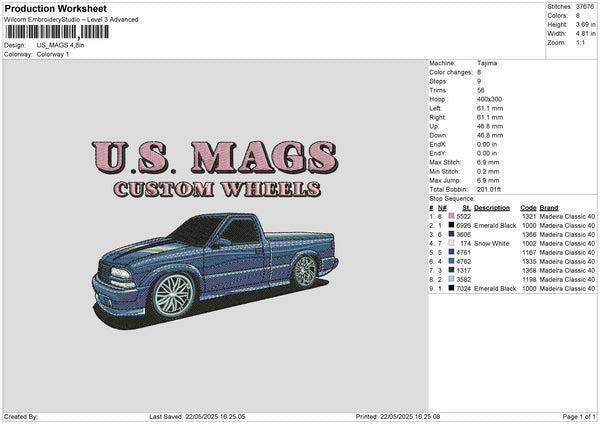The image size is (600, 424).
Task: Click the Page 1 of 1 indicator
Action: [579, 417]
